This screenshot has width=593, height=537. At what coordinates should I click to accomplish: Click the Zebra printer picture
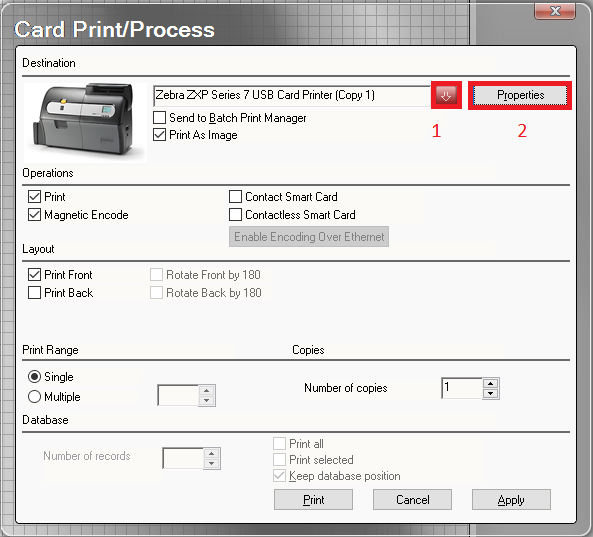tap(85, 123)
